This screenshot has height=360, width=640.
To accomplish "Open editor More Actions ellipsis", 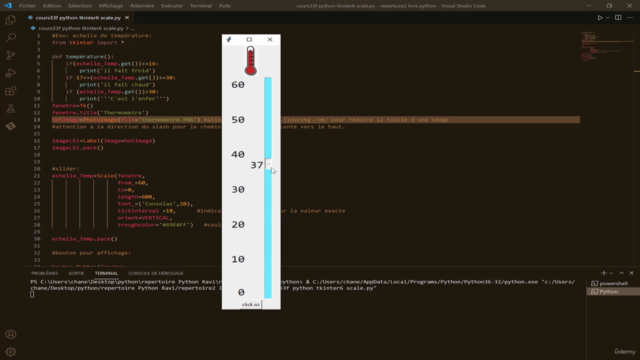I will (630, 18).
